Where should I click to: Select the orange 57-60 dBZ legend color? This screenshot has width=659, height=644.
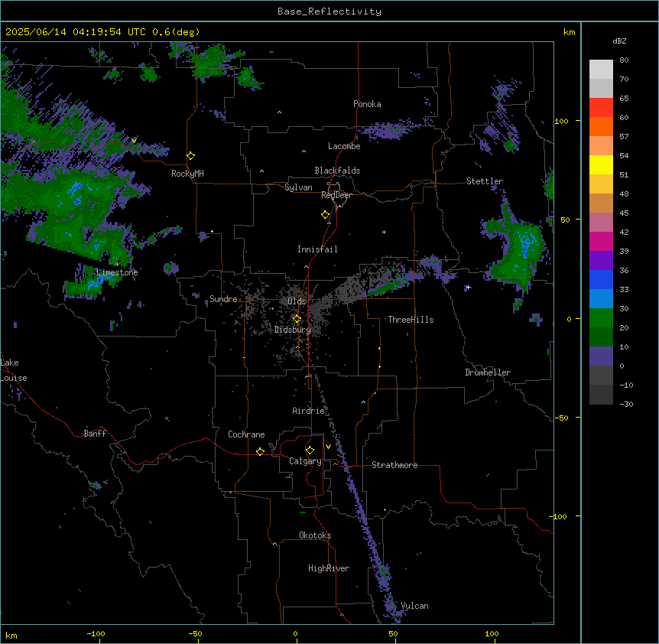[601, 126]
